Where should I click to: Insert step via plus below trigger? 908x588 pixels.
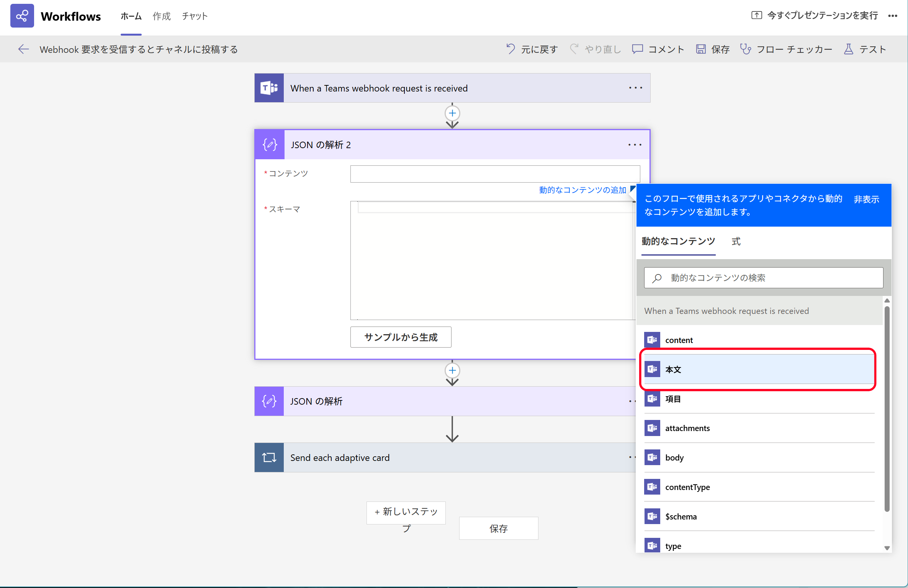point(452,113)
